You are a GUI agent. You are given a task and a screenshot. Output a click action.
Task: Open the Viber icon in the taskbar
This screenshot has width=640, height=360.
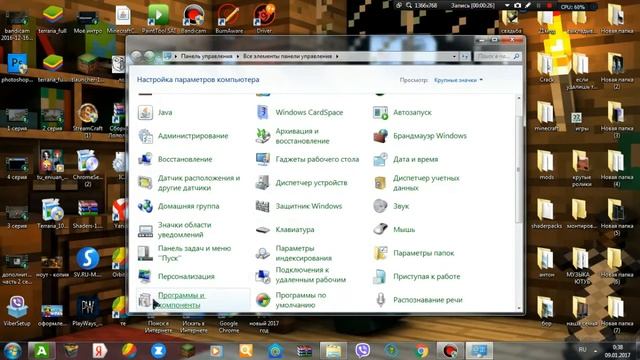362,351
